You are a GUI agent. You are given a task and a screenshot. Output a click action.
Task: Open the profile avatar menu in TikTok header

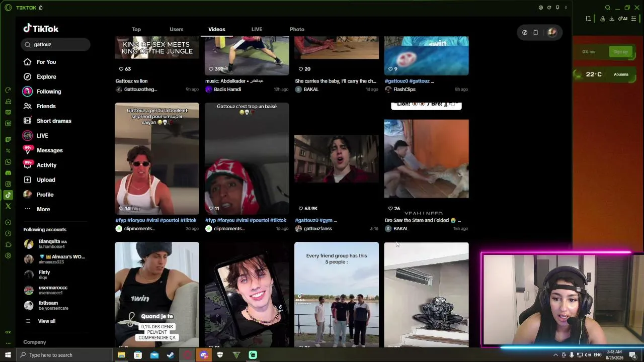click(x=552, y=33)
